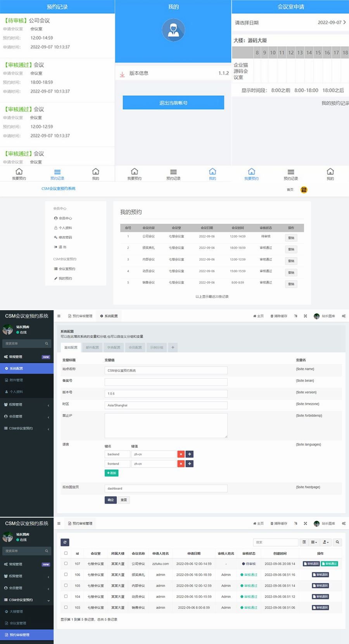Check the select-all checkbox in table header

(66, 553)
